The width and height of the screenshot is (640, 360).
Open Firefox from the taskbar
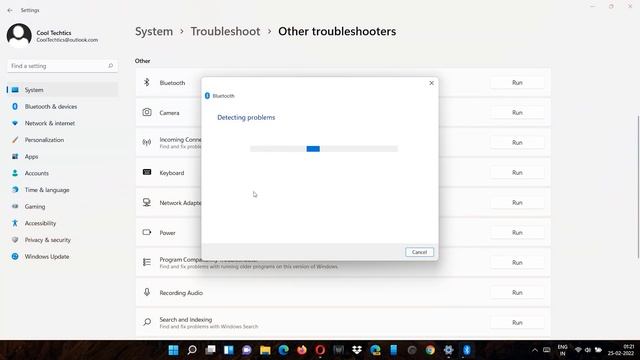click(x=302, y=350)
